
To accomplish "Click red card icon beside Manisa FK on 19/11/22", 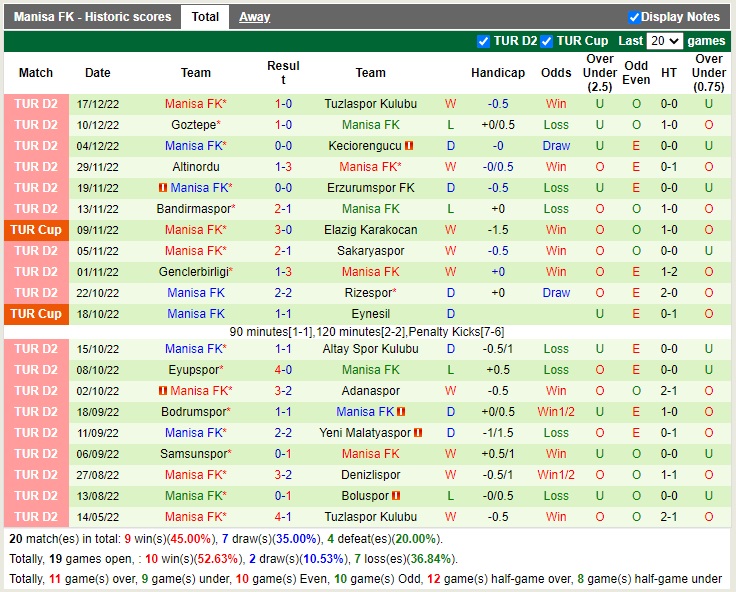I will tap(163, 188).
